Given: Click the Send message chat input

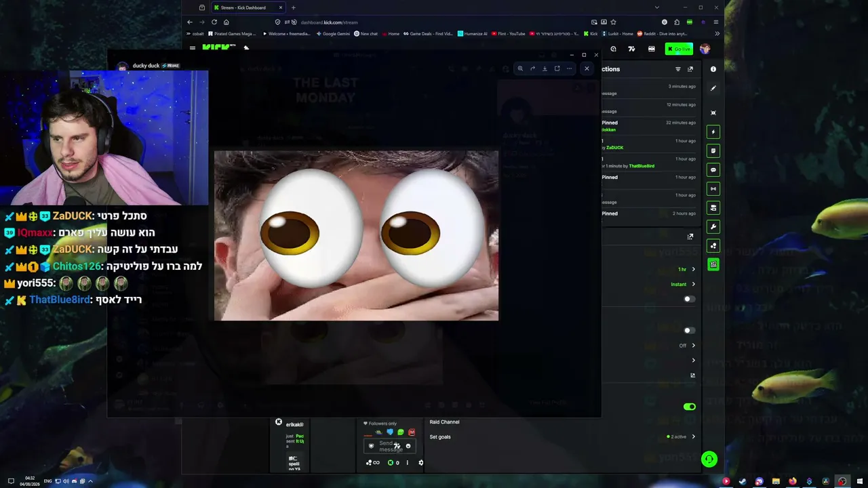Looking at the screenshot, I should [390, 446].
